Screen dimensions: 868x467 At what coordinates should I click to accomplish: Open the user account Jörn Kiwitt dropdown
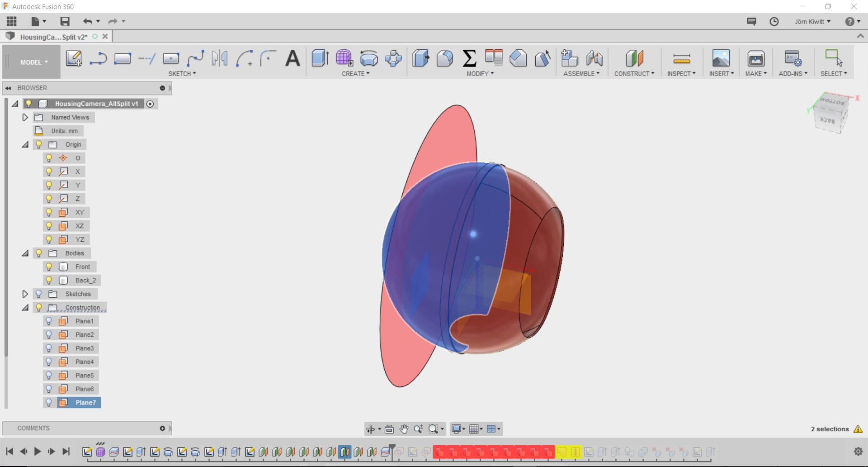tap(813, 21)
